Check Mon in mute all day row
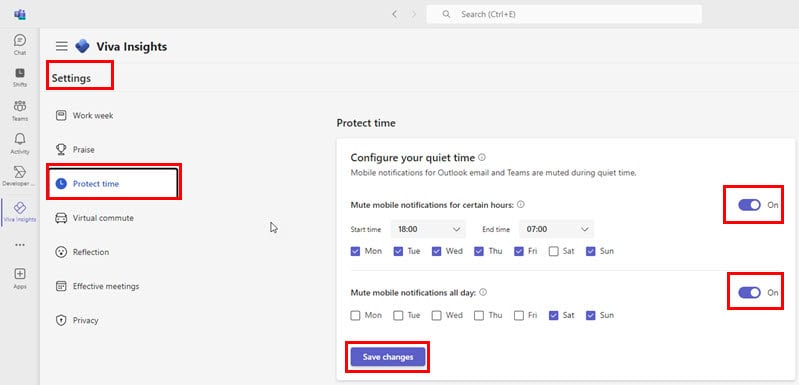Viewport: 799px width, 385px height. (356, 315)
